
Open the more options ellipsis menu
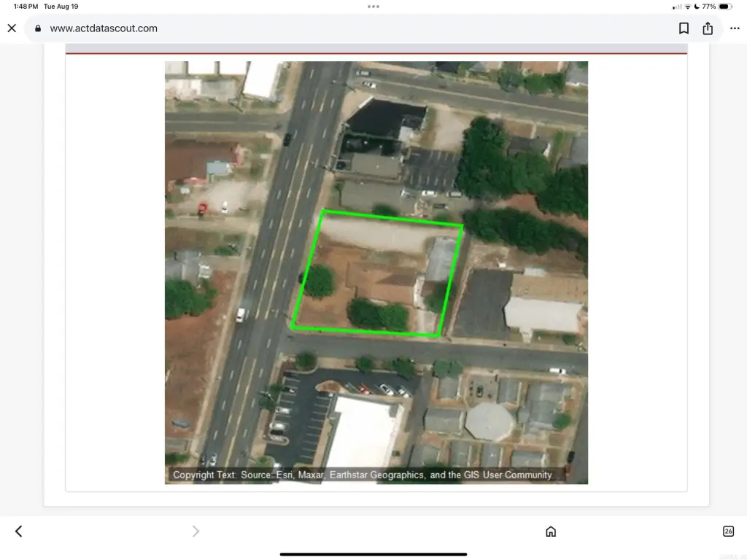pos(735,28)
